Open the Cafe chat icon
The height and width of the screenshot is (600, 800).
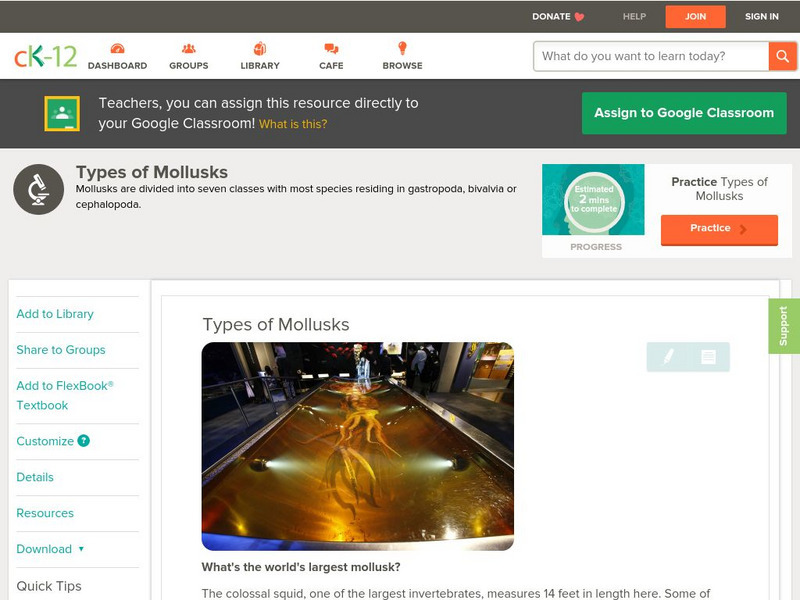click(x=331, y=49)
